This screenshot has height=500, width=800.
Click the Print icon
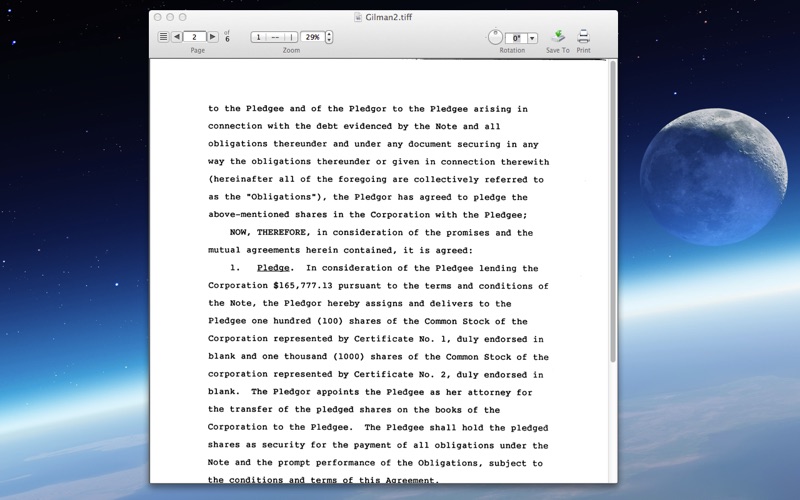tap(583, 37)
